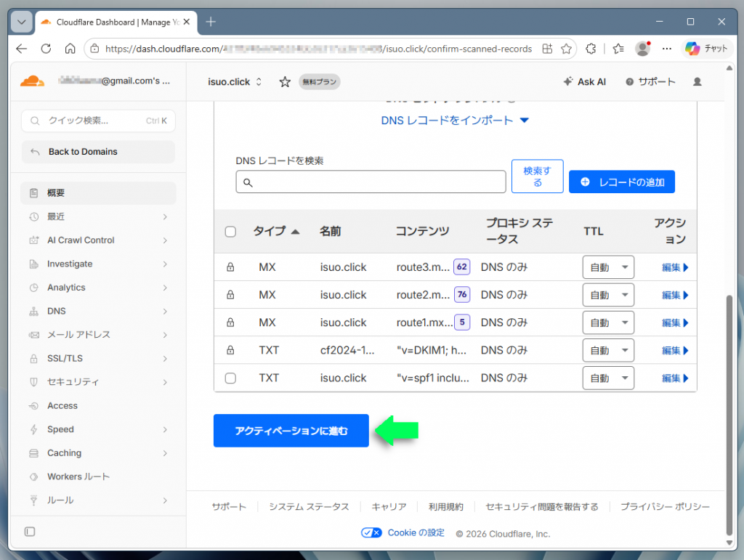
Task: Toggle the Cookie の設定 switch icon
Action: pyautogui.click(x=371, y=532)
